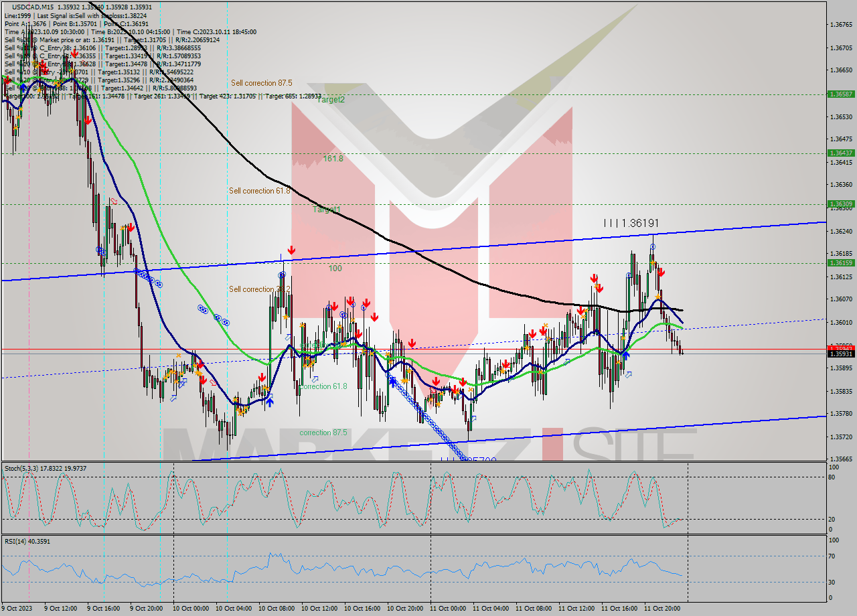Click the 1.35665 price axis label
The image size is (857, 616).
pos(840,459)
